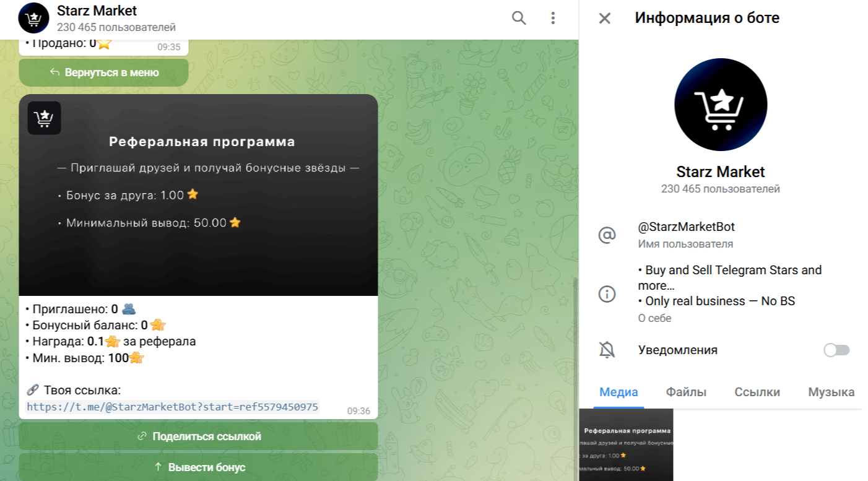The width and height of the screenshot is (868, 481).
Task: Click the star emoji after Мин. вывод 100
Action: 136,357
